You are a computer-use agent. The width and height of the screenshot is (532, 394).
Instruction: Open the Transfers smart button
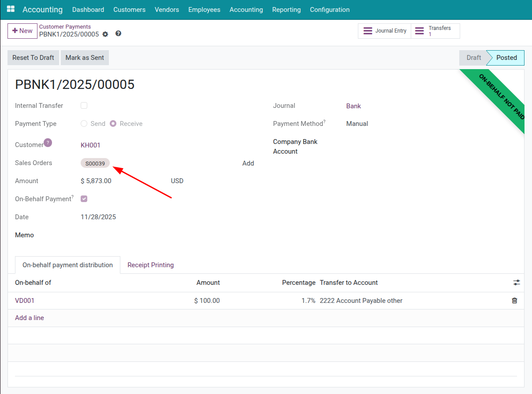pyautogui.click(x=435, y=31)
